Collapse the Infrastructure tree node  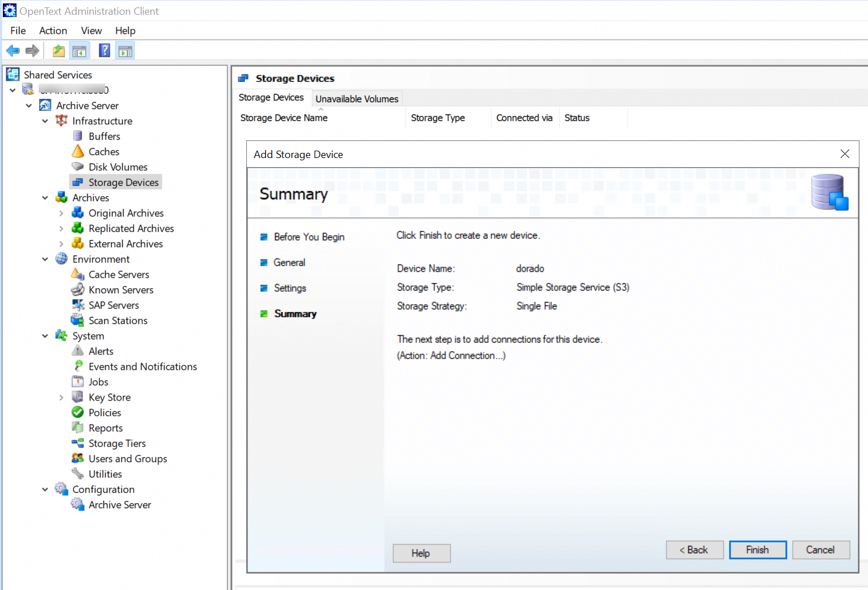pos(45,121)
